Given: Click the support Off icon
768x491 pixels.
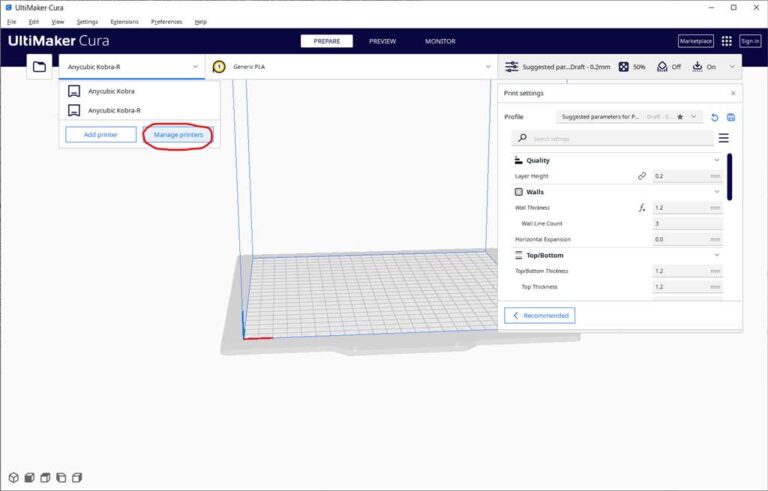Looking at the screenshot, I should tap(662, 67).
